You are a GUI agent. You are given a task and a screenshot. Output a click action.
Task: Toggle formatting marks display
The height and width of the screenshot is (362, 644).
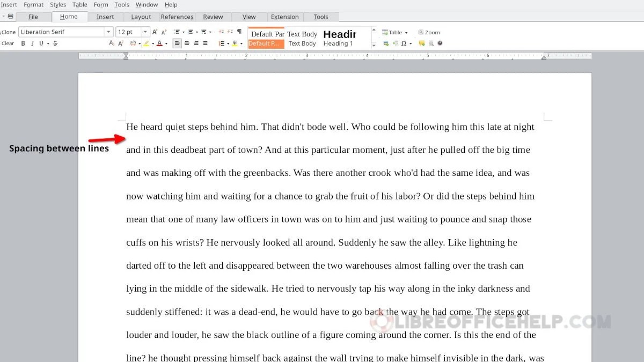[239, 32]
